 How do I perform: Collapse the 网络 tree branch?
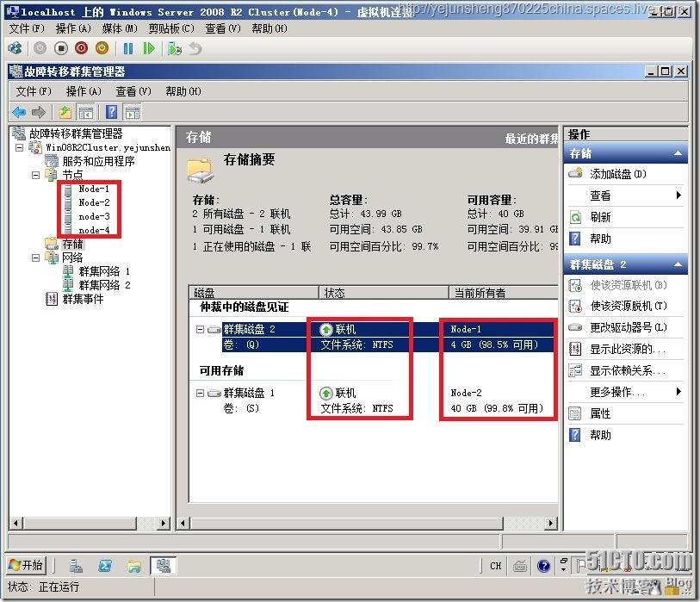(x=35, y=258)
